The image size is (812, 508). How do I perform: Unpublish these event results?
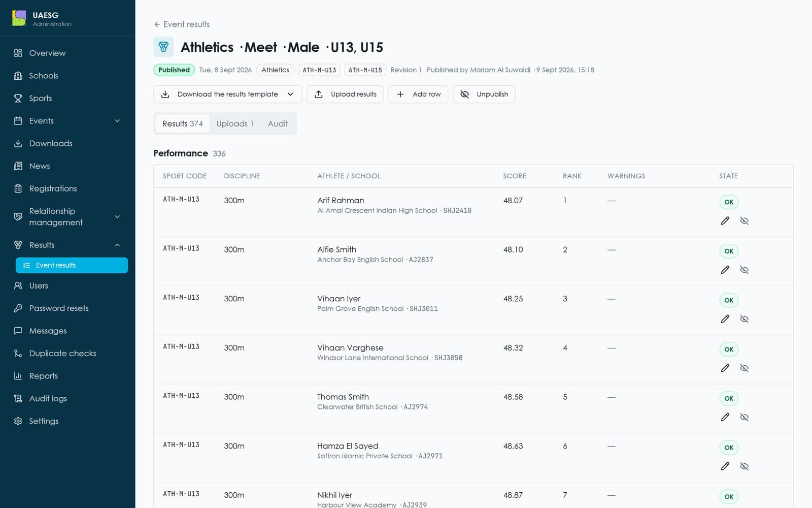point(484,94)
